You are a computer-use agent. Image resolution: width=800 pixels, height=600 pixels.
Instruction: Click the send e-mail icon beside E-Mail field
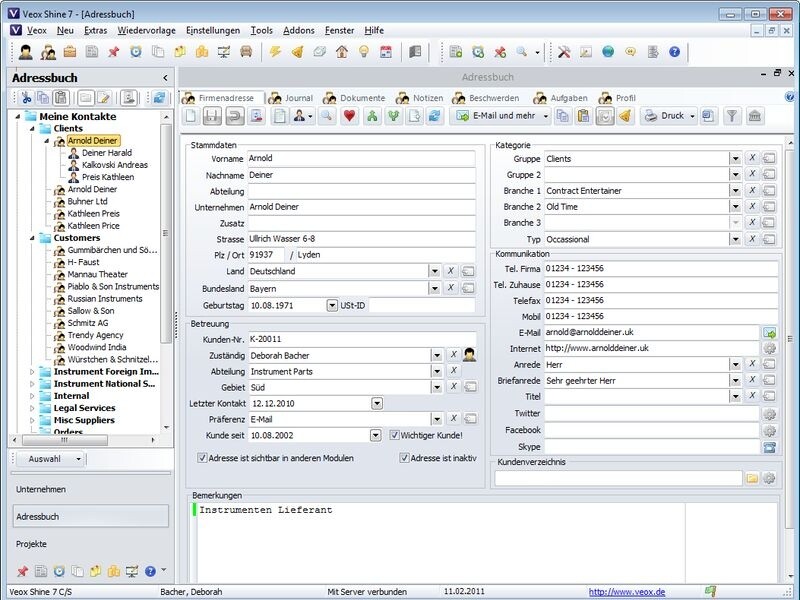(769, 332)
